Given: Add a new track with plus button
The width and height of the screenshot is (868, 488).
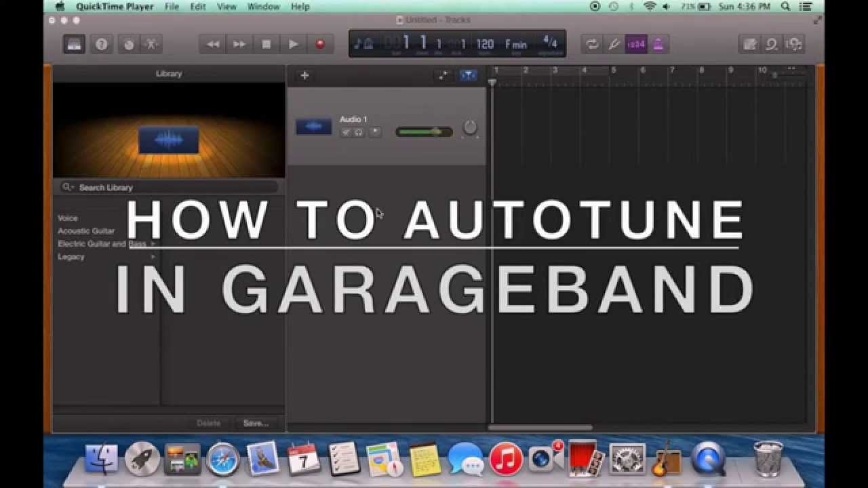Looking at the screenshot, I should [x=304, y=75].
